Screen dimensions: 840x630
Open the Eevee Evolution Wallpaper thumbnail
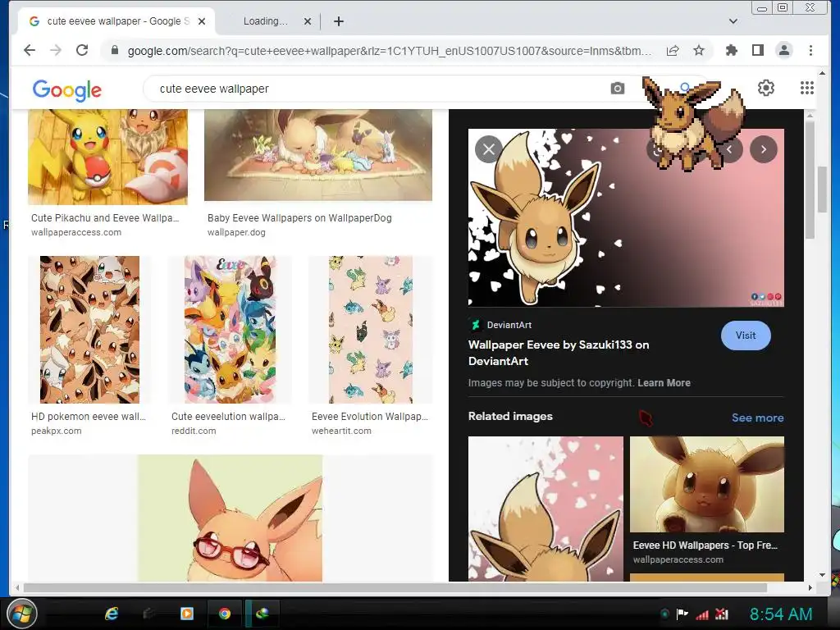coord(371,330)
